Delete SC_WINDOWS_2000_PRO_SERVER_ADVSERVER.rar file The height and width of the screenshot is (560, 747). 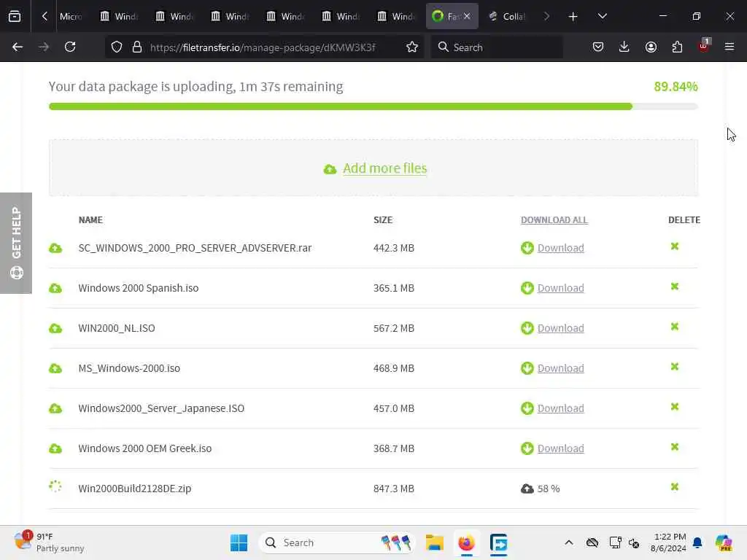coord(675,246)
